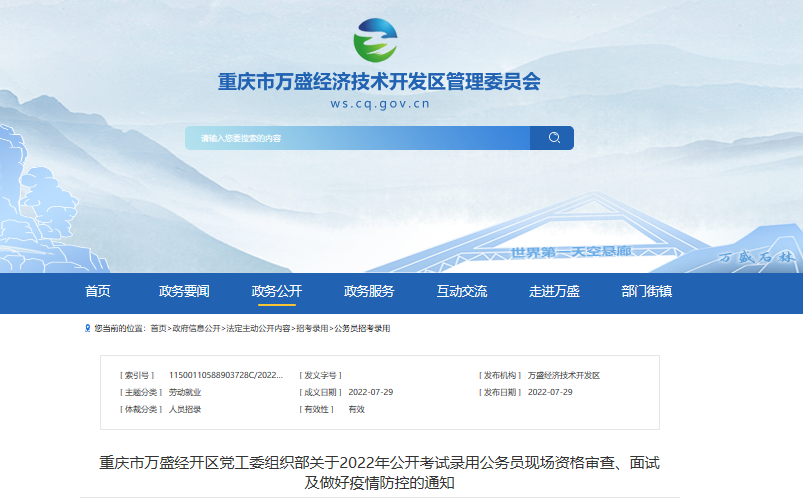Click the 发文字号 label
The height and width of the screenshot is (501, 803).
[321, 375]
